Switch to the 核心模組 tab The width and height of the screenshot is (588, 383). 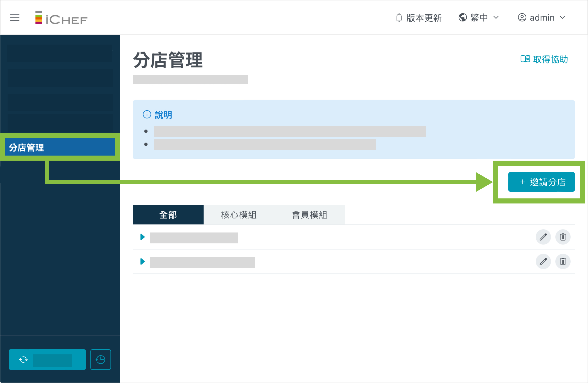(x=239, y=215)
